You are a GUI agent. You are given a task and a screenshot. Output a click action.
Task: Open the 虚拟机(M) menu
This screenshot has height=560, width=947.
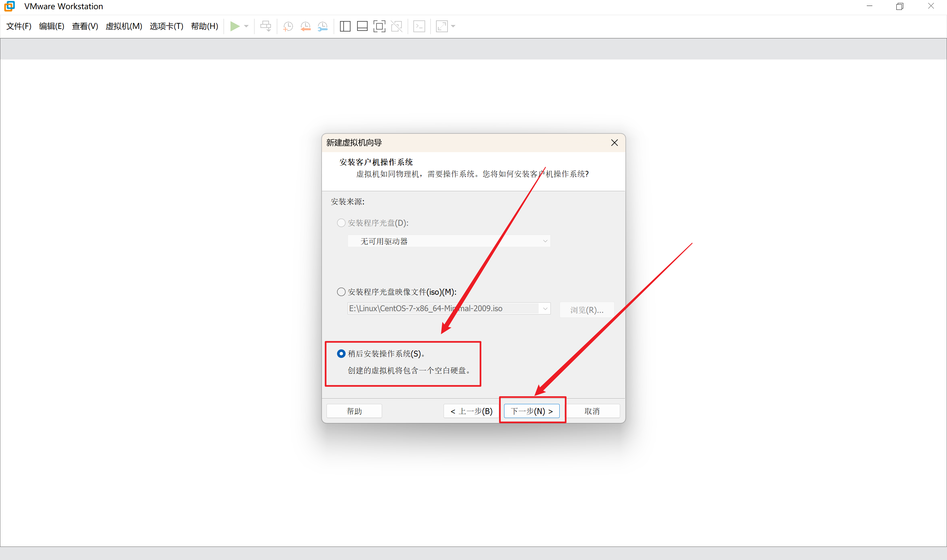coord(124,26)
